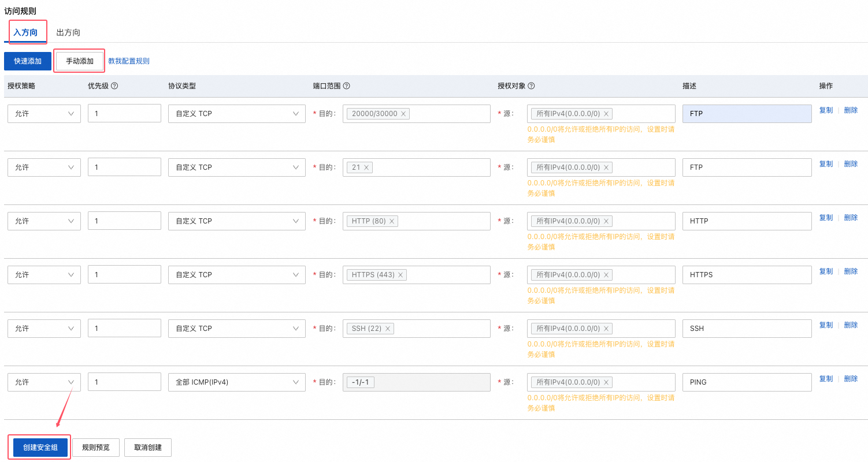The width and height of the screenshot is (868, 462).
Task: Expand 全部 ICMP(IPv4) protocol dropdown
Action: (237, 382)
